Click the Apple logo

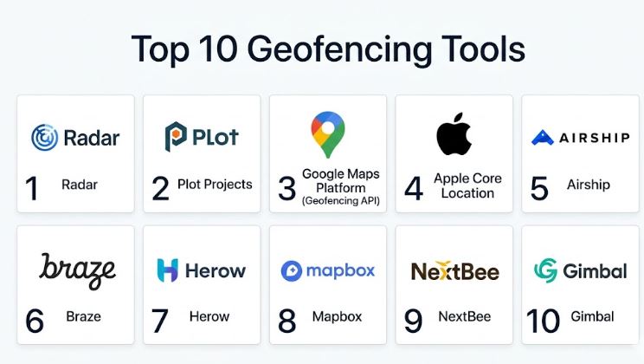click(454, 133)
